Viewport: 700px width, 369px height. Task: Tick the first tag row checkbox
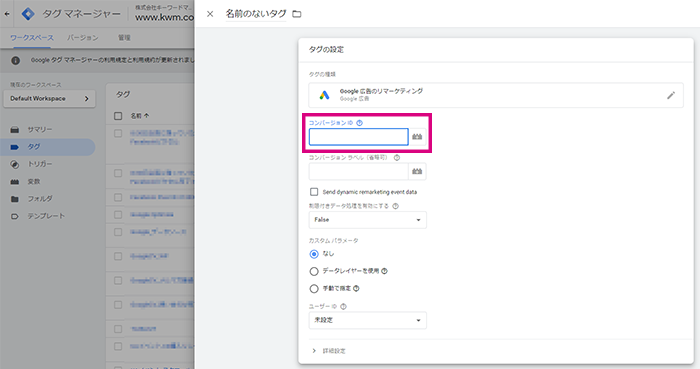118,133
